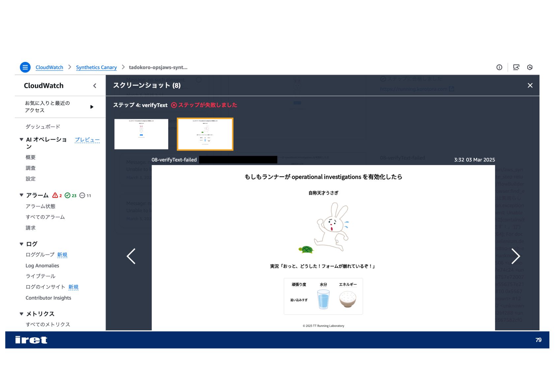Click the ステップが失敗しました status label
The width and height of the screenshot is (555, 392).
(x=204, y=105)
